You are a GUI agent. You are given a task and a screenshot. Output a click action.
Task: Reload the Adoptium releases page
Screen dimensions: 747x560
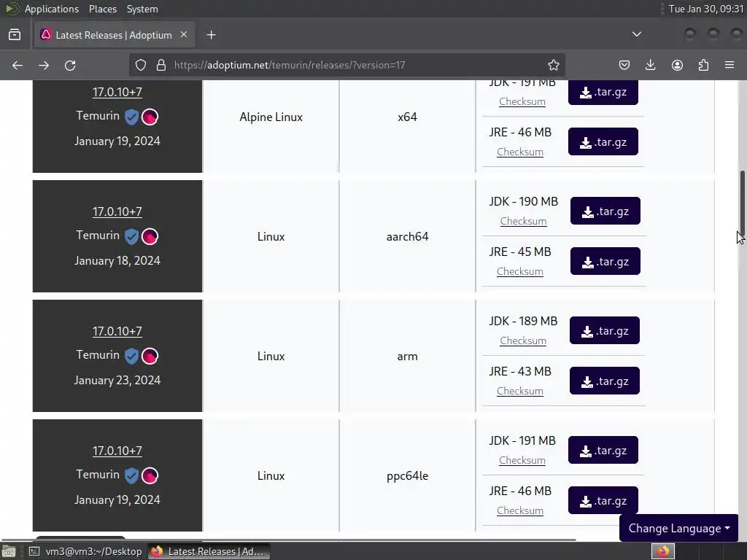(x=70, y=65)
